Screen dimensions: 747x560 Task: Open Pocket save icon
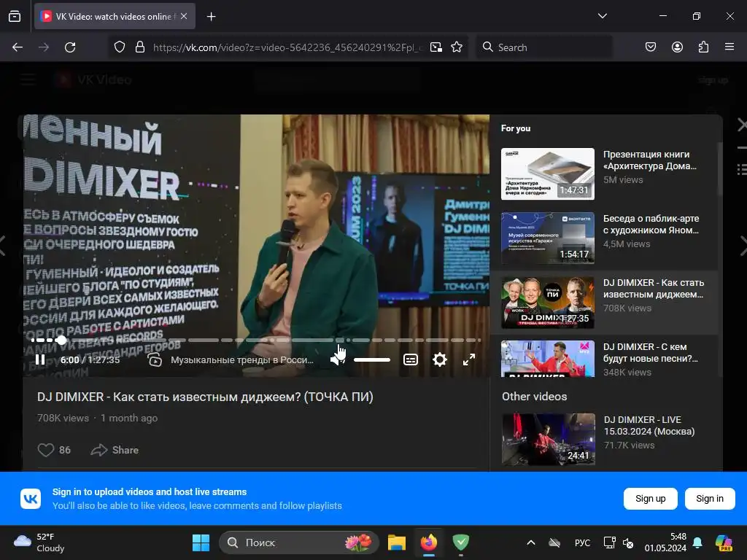[650, 47]
